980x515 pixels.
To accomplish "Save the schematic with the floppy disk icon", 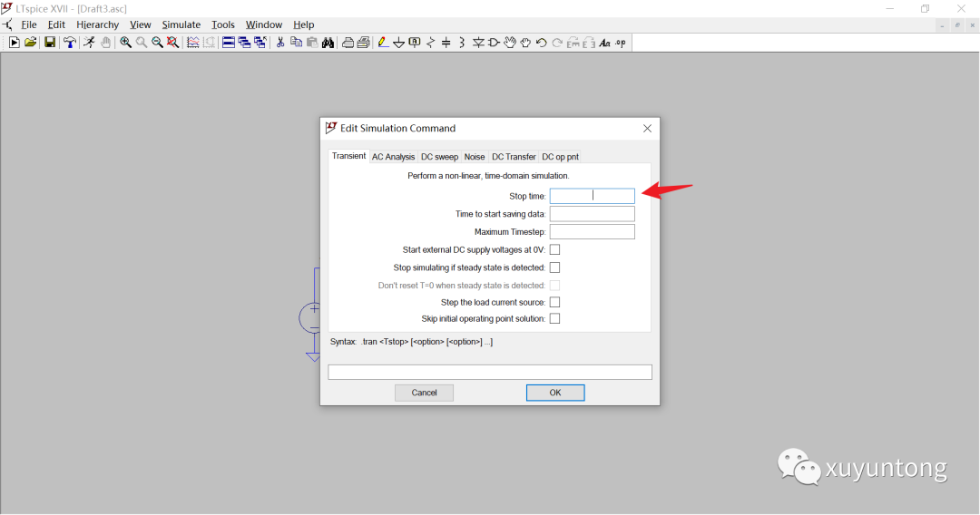I will [x=49, y=43].
